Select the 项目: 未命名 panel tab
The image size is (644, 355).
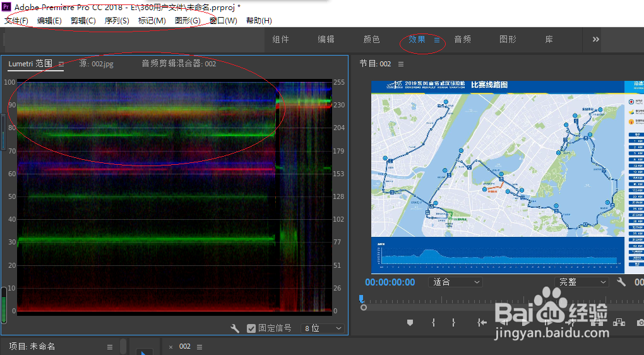point(32,346)
